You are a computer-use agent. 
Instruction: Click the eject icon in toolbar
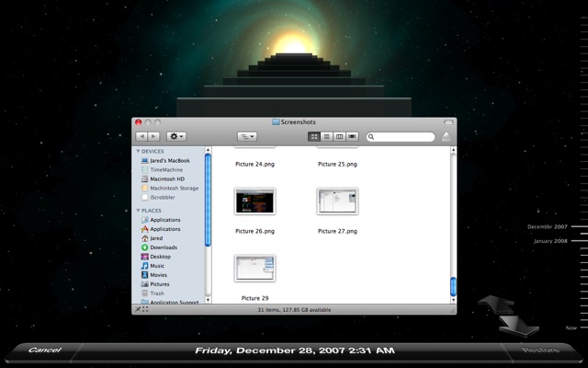(446, 137)
